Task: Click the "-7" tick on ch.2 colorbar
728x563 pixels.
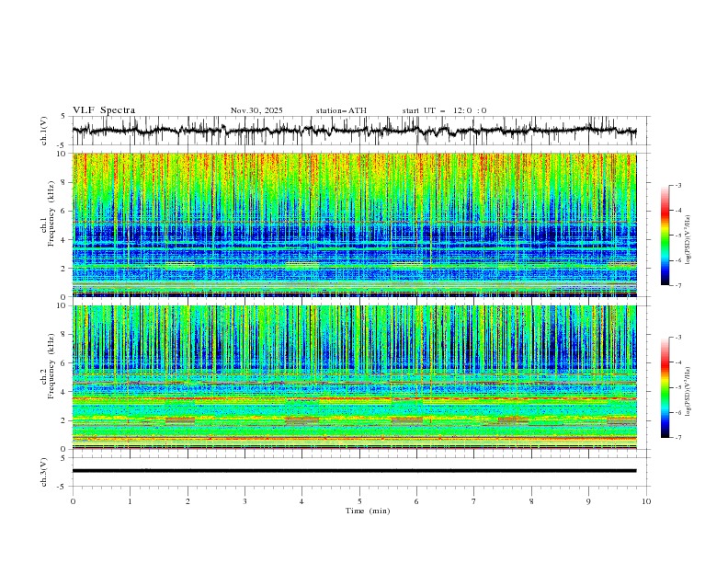Action: point(678,438)
